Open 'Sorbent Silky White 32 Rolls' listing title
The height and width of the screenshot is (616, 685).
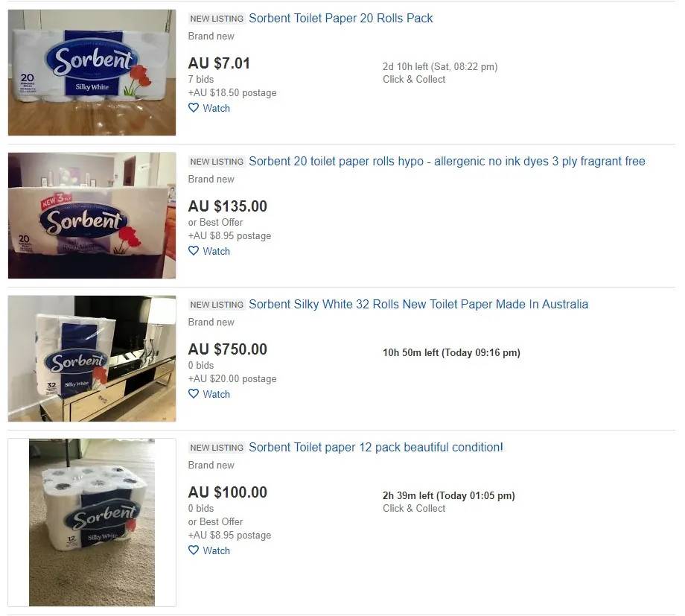point(418,304)
